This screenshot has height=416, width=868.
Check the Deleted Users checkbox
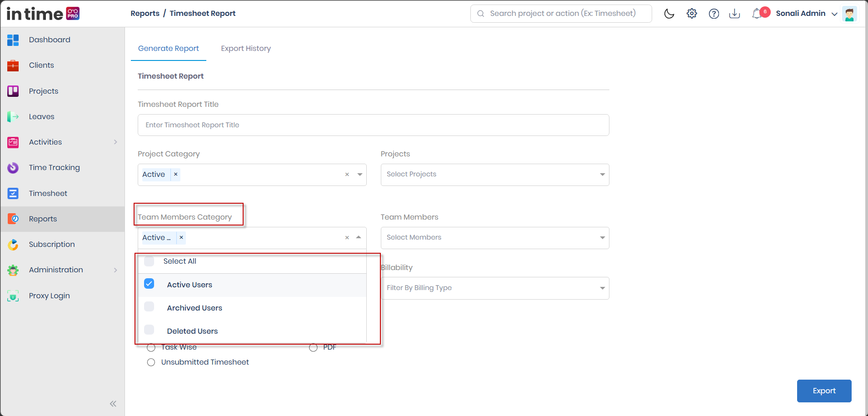tap(149, 330)
